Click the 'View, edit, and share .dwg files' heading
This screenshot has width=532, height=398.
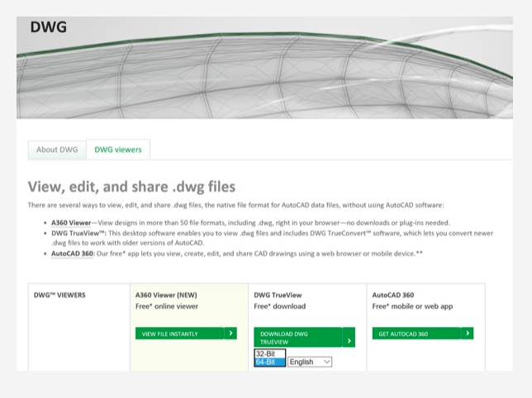point(131,187)
